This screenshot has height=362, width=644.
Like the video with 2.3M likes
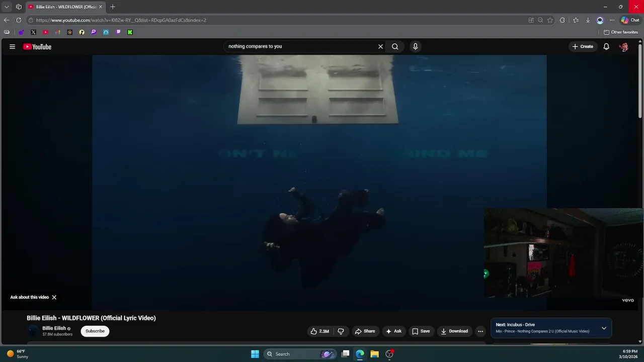point(319,331)
